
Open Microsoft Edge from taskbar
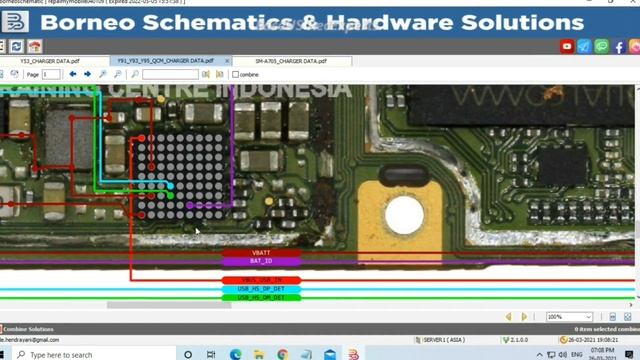point(235,355)
